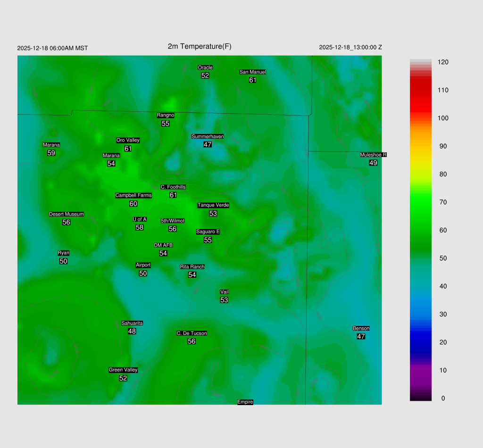Click the Airport station label
483x448 pixels.
[143, 265]
